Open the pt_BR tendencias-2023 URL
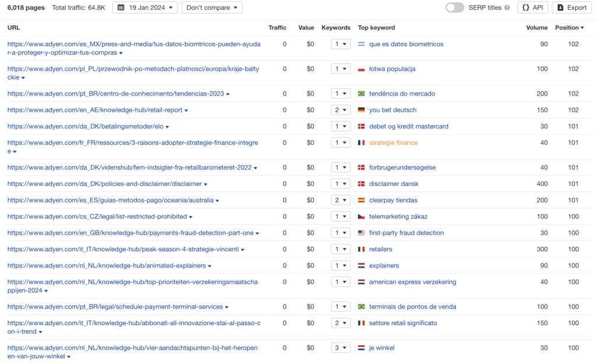This screenshot has width=596, height=364. tap(116, 94)
